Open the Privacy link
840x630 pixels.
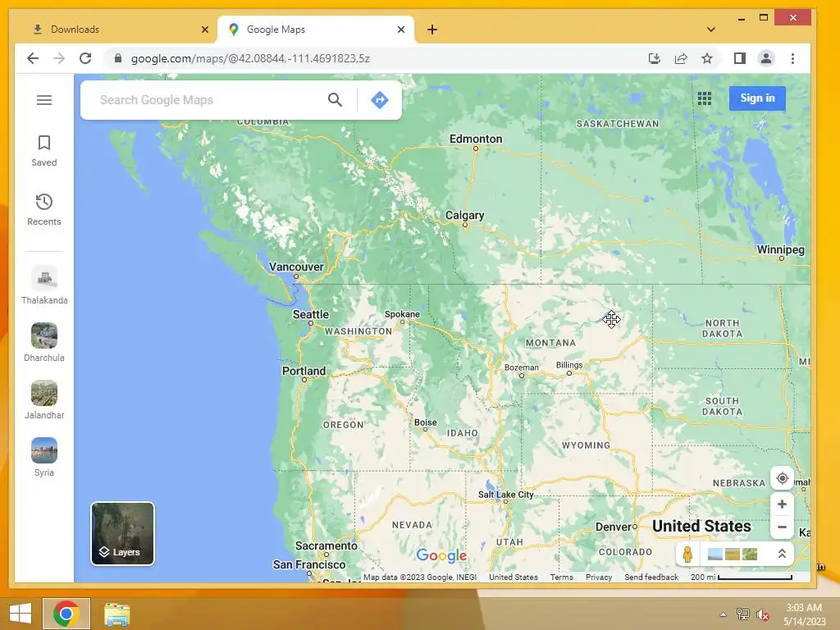[x=598, y=577]
